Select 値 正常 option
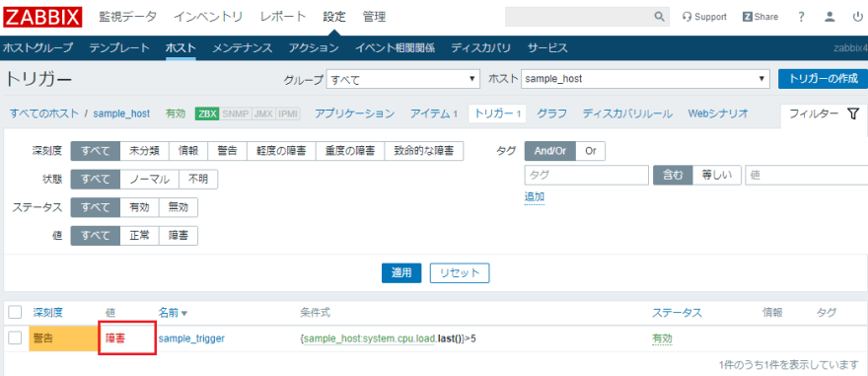The width and height of the screenshot is (868, 376). [x=139, y=235]
